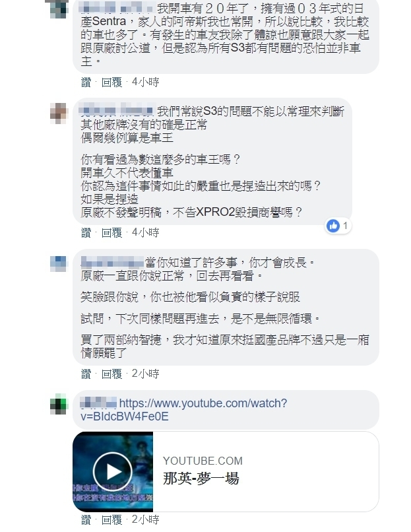Reply to the YouTube link comment via 回覆
Viewport: 411px width, 532px height.
click(x=111, y=519)
